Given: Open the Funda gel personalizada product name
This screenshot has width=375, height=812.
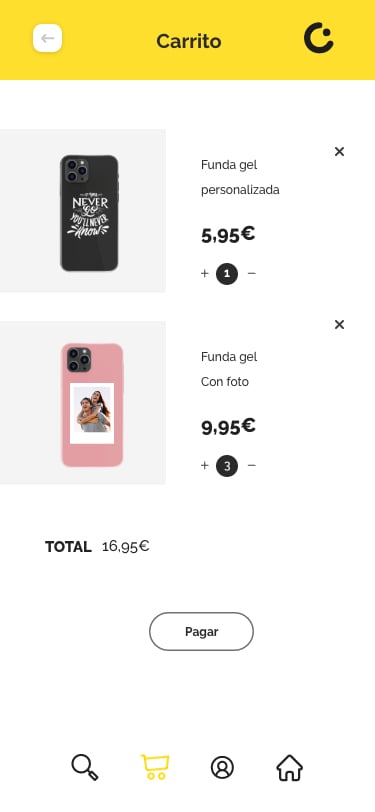Looking at the screenshot, I should [x=240, y=177].
